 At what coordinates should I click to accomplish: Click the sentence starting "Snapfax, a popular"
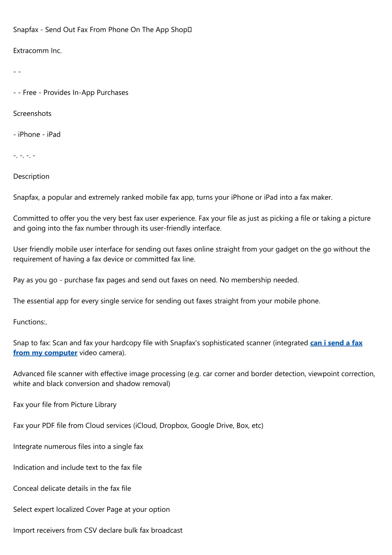pyautogui.click(x=173, y=197)
